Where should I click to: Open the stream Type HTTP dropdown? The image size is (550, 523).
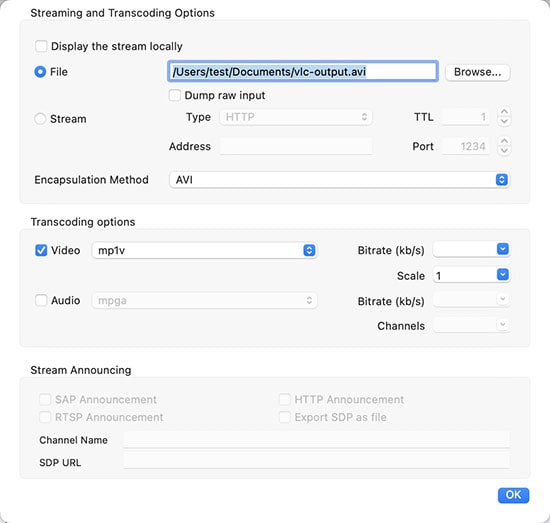296,117
